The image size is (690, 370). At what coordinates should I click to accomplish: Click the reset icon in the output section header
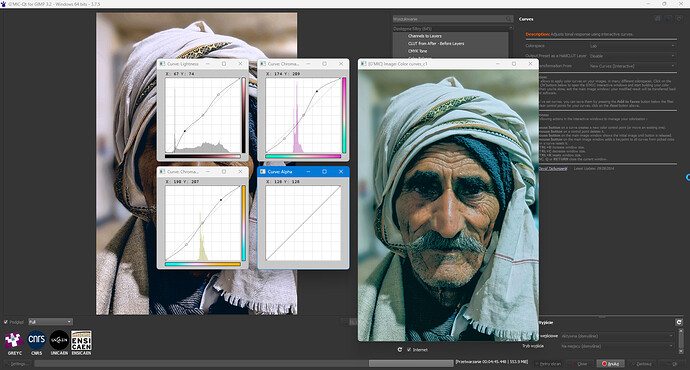click(x=679, y=322)
